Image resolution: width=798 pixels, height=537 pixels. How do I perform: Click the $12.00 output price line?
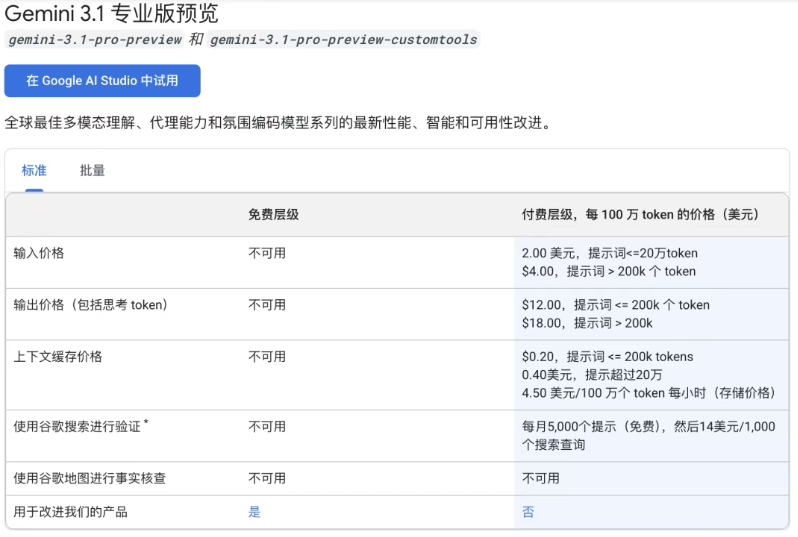pos(616,305)
